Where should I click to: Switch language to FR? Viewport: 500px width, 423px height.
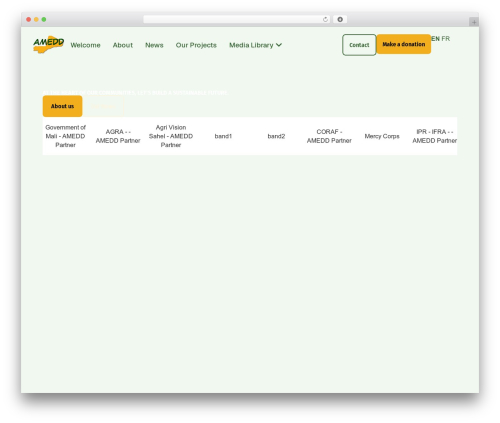pos(446,39)
